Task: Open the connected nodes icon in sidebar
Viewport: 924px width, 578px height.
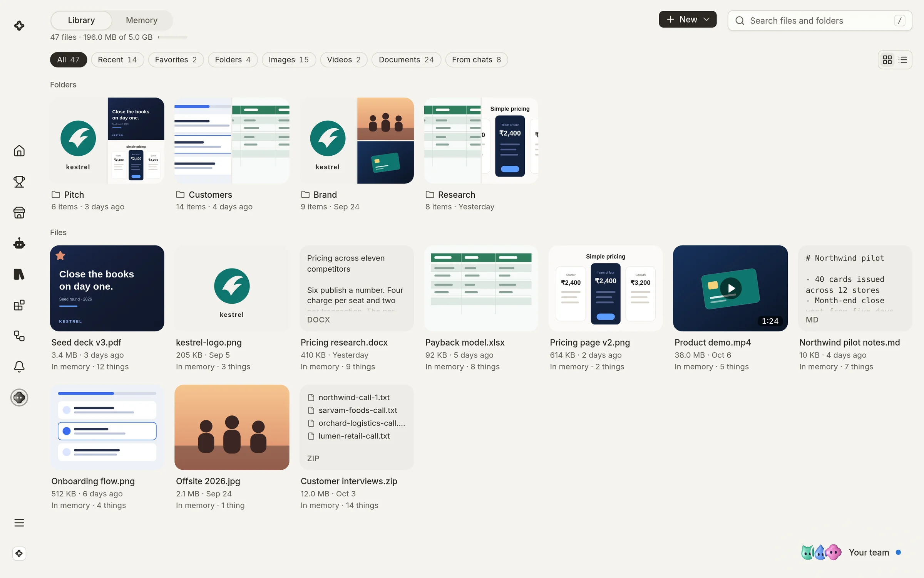Action: tap(19, 336)
